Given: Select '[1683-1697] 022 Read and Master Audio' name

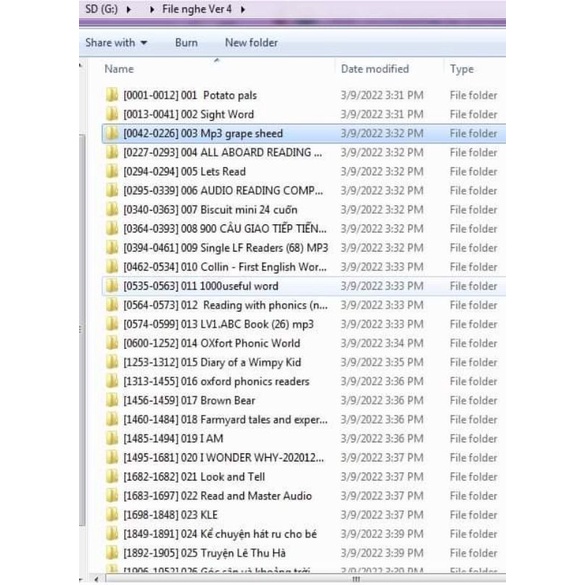Looking at the screenshot, I should [218, 495].
